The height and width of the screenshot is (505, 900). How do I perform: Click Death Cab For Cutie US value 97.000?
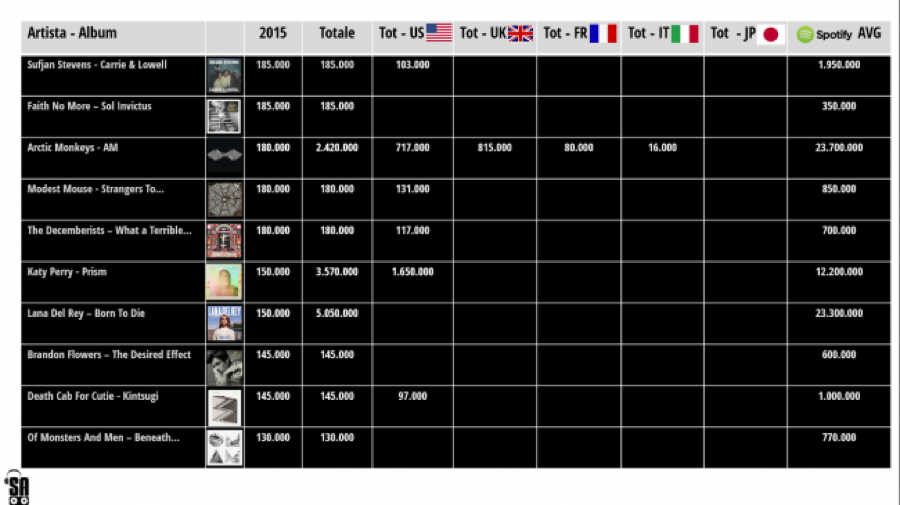pos(412,396)
